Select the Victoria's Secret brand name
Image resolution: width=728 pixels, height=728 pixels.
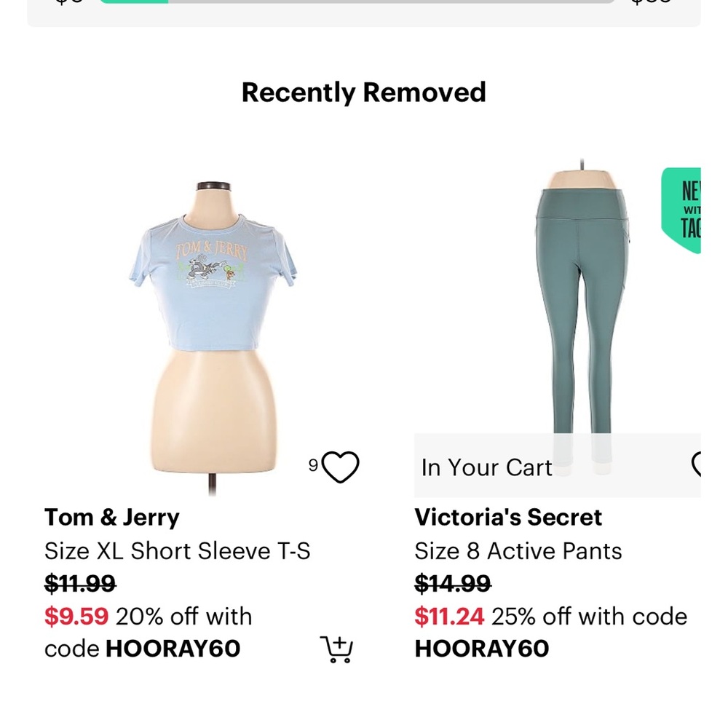click(508, 518)
